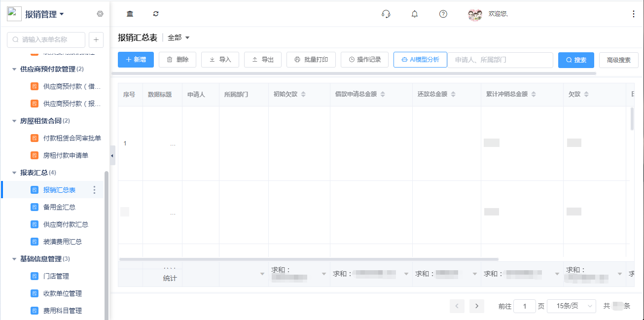Click the bank building icon in top bar
Image resolution: width=644 pixels, height=320 pixels.
[x=130, y=14]
